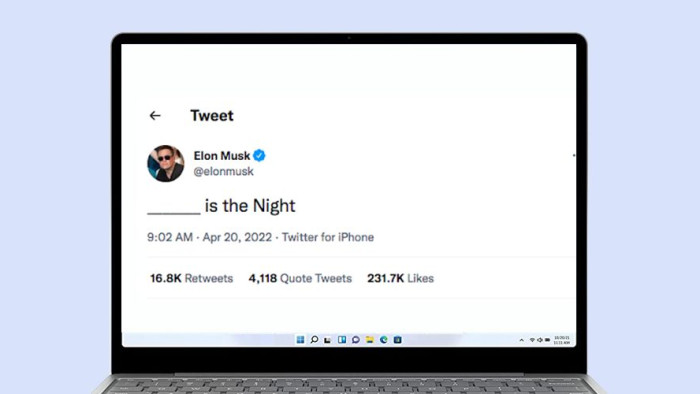The height and width of the screenshot is (394, 700).
Task: Open Microsoft Store from taskbar
Action: 397,340
